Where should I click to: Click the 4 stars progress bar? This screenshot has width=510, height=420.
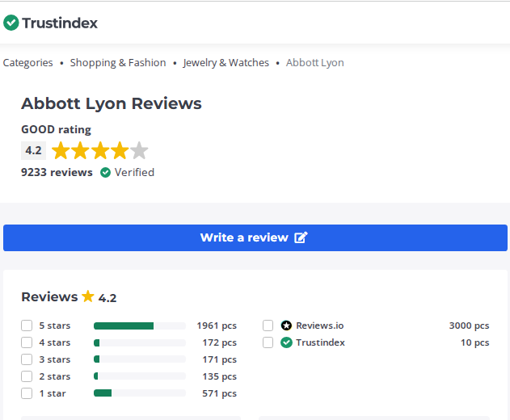pyautogui.click(x=140, y=342)
